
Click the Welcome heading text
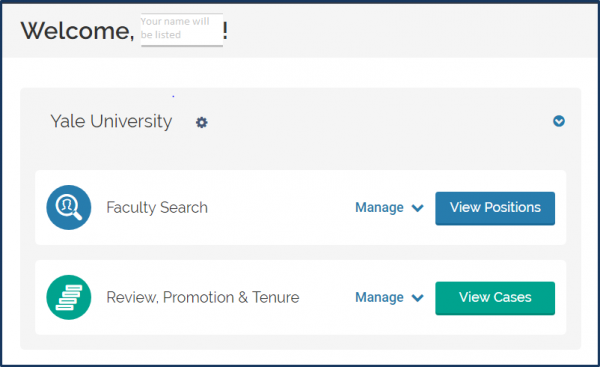(78, 31)
